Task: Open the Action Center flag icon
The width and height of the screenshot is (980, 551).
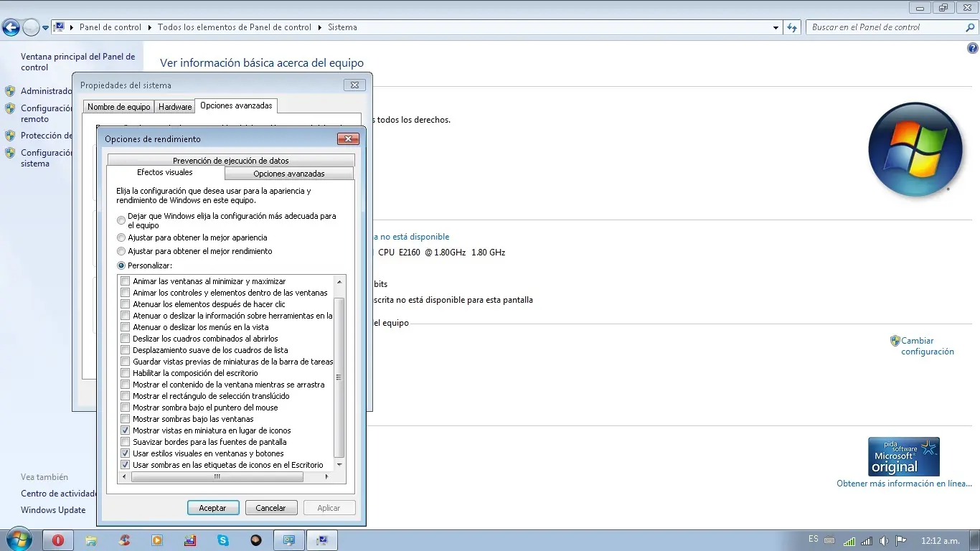Action: pos(902,540)
